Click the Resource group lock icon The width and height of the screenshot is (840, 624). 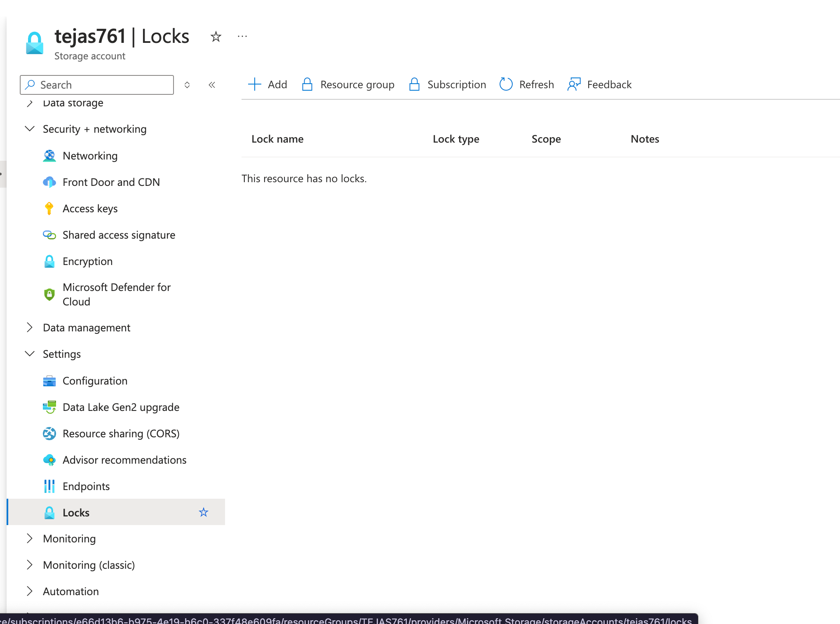click(307, 84)
